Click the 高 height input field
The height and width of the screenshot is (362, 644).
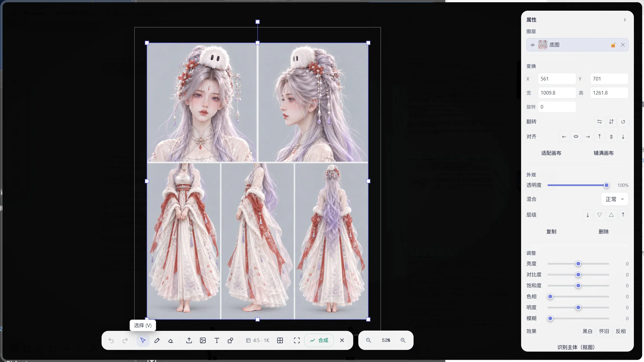pos(609,93)
